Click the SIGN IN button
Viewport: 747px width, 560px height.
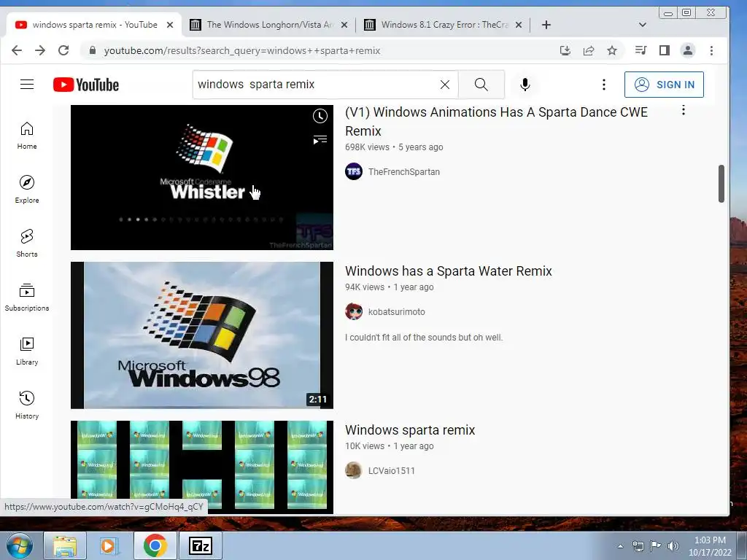click(664, 85)
